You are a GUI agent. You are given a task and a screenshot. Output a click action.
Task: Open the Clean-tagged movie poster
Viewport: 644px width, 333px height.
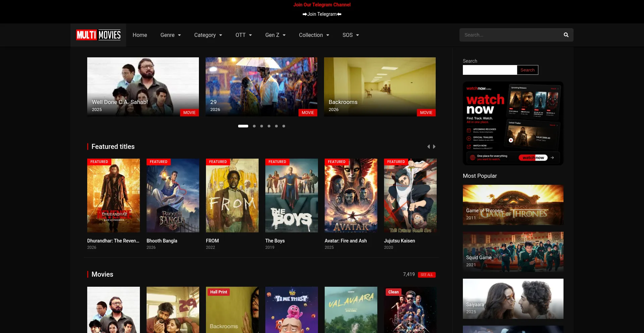point(410,310)
